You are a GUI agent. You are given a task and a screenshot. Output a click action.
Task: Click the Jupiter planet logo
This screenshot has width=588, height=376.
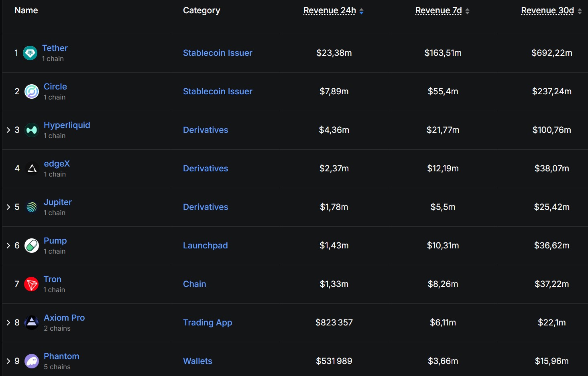point(31,207)
